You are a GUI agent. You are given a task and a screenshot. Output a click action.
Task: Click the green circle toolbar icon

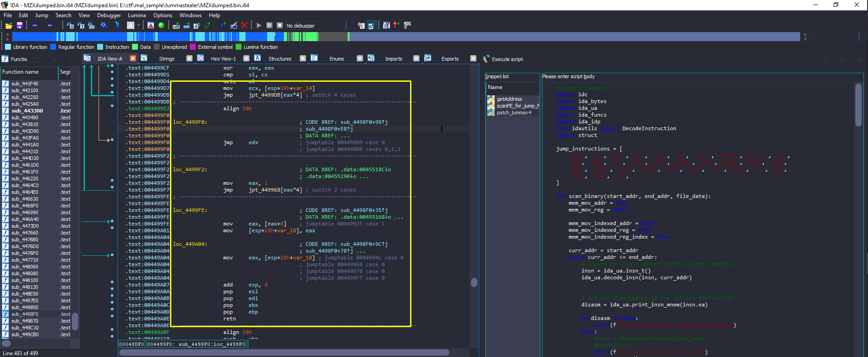click(x=161, y=26)
